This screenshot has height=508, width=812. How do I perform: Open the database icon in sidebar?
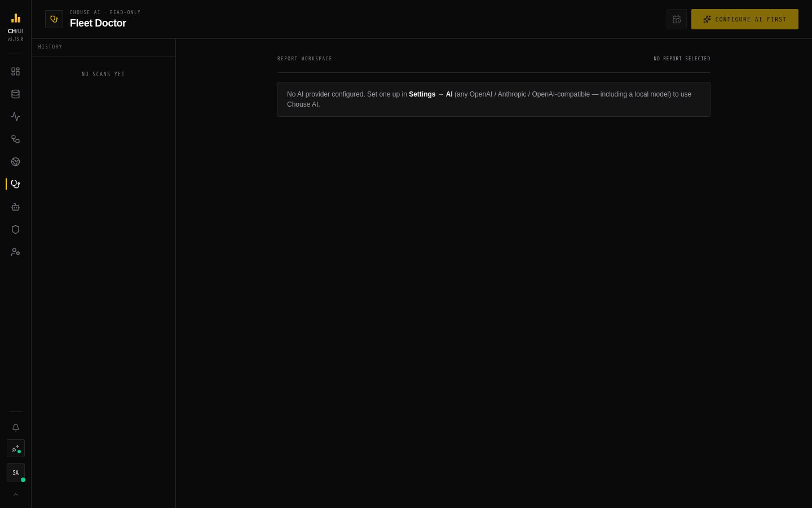coord(15,94)
